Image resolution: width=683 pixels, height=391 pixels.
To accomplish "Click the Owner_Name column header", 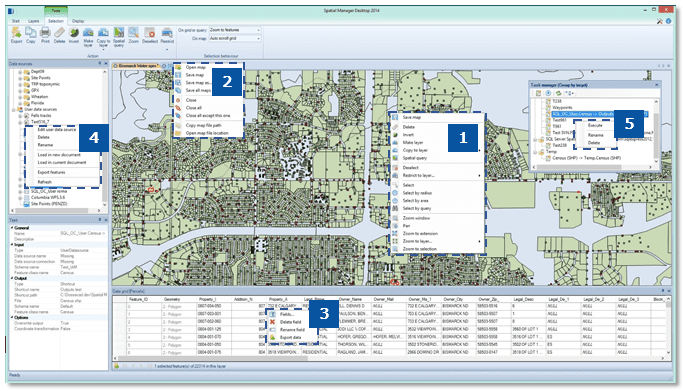I will 350,300.
